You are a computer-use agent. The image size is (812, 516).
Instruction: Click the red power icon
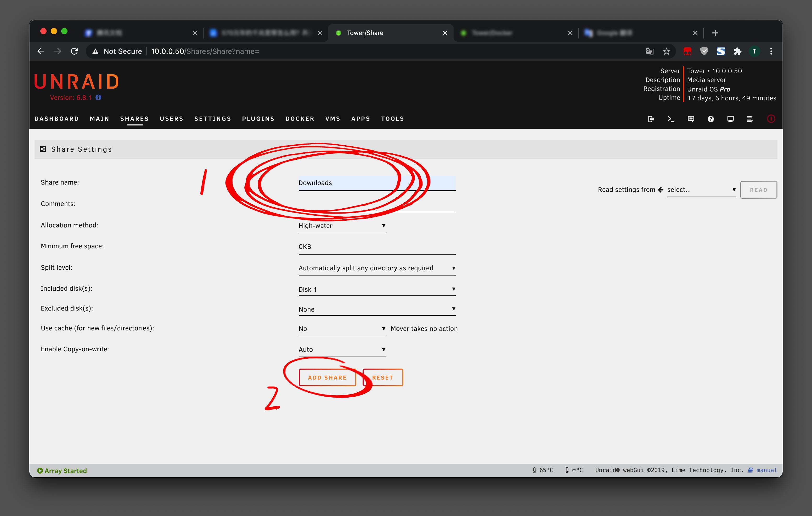coord(771,119)
